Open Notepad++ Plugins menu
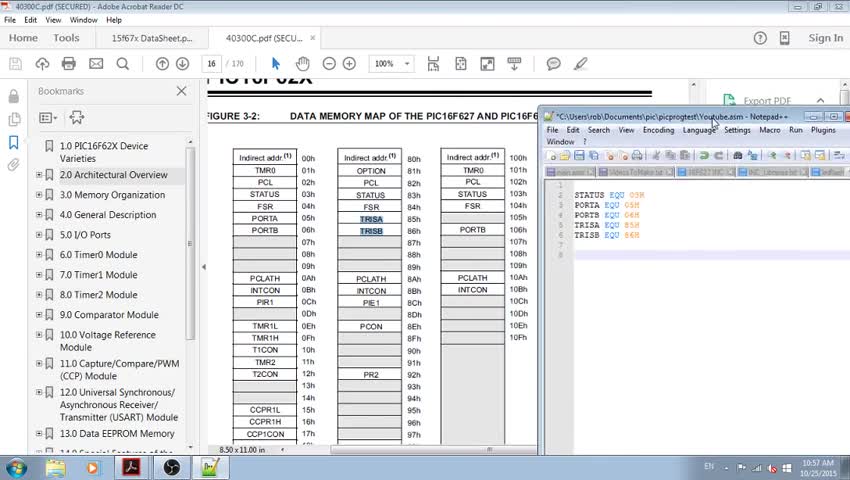850x480 pixels. (823, 130)
